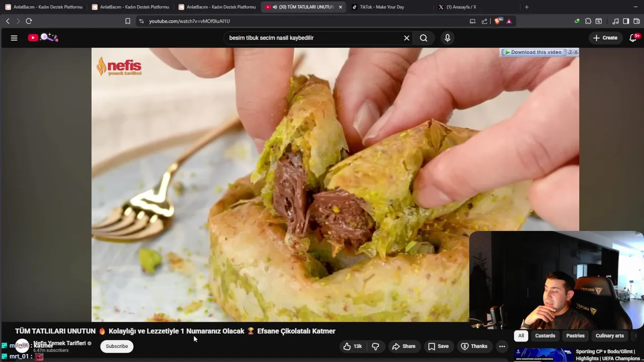Image resolution: width=644 pixels, height=362 pixels.
Task: Toggle the browser sidebar panel
Action: (x=626, y=21)
